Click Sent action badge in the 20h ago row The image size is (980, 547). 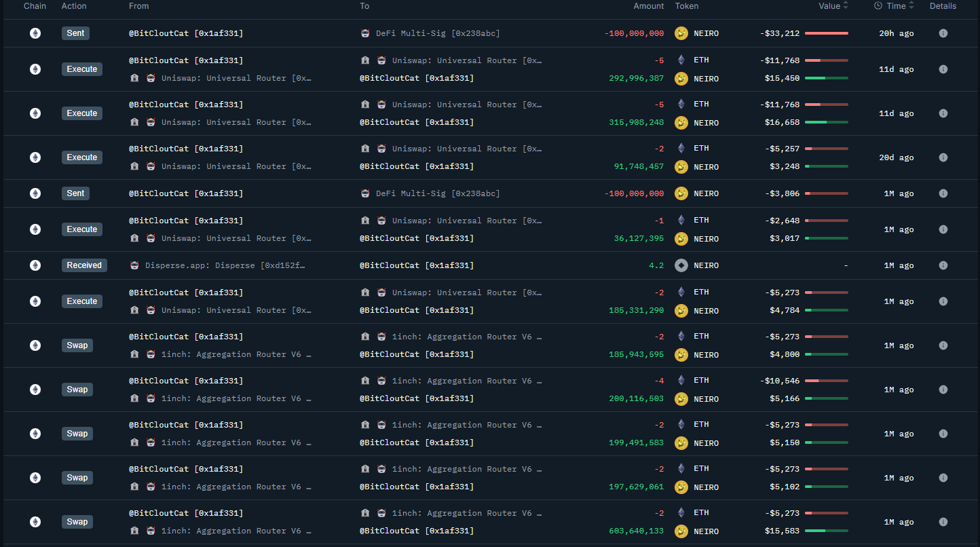tap(75, 33)
